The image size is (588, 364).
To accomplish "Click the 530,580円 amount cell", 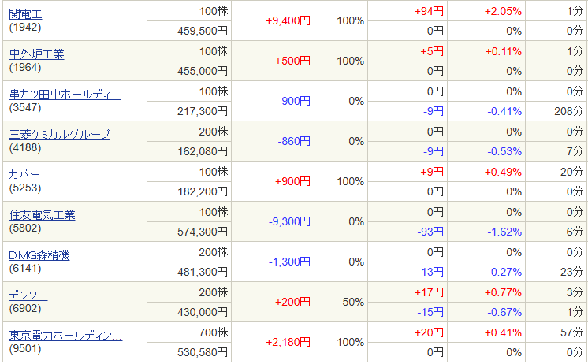I will click(x=202, y=352).
